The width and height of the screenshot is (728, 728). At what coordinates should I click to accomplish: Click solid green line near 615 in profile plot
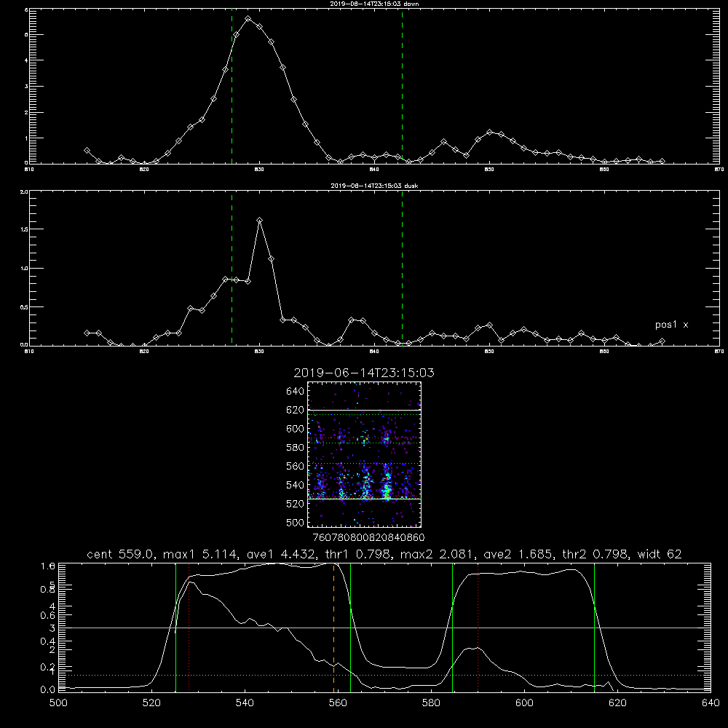pos(594,628)
